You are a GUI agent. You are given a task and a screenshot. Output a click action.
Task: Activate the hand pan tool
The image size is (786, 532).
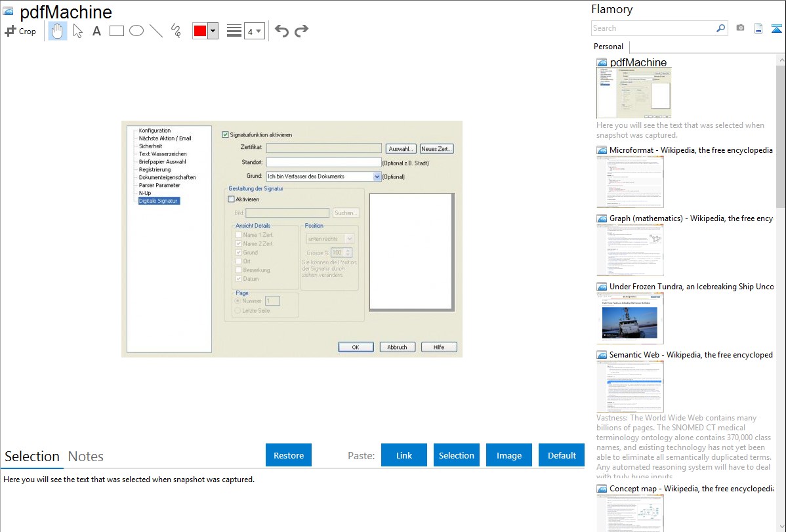coord(58,31)
